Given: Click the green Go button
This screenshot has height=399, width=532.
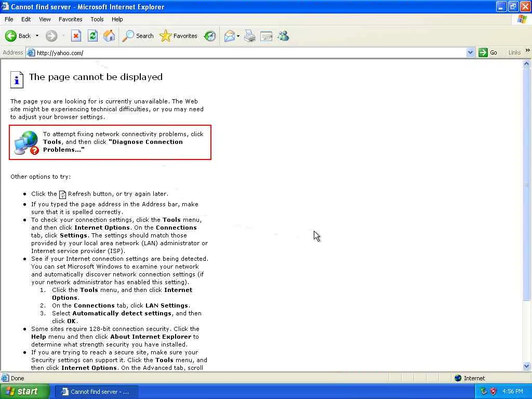Looking at the screenshot, I should (488, 52).
